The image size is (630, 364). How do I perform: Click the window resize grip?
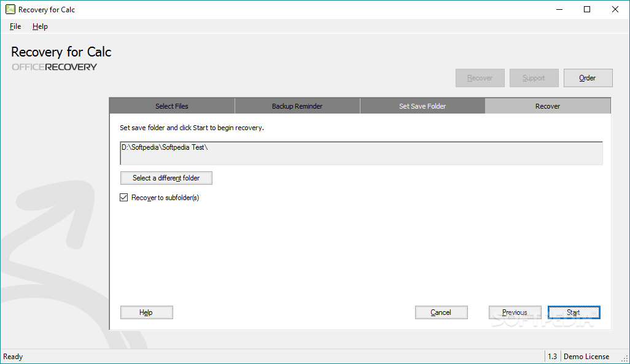coord(624,358)
